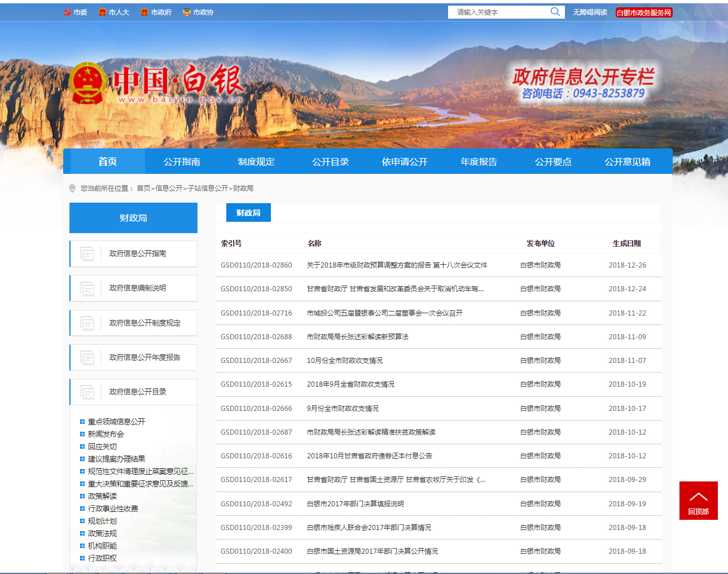
Task: Click the 市人大 emblem icon
Action: (x=102, y=12)
